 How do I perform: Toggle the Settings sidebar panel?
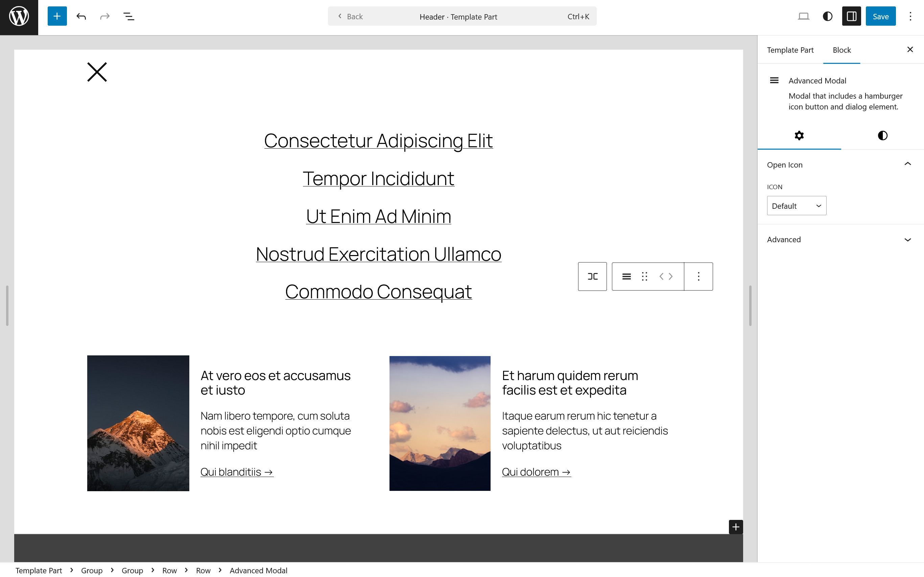(x=851, y=17)
